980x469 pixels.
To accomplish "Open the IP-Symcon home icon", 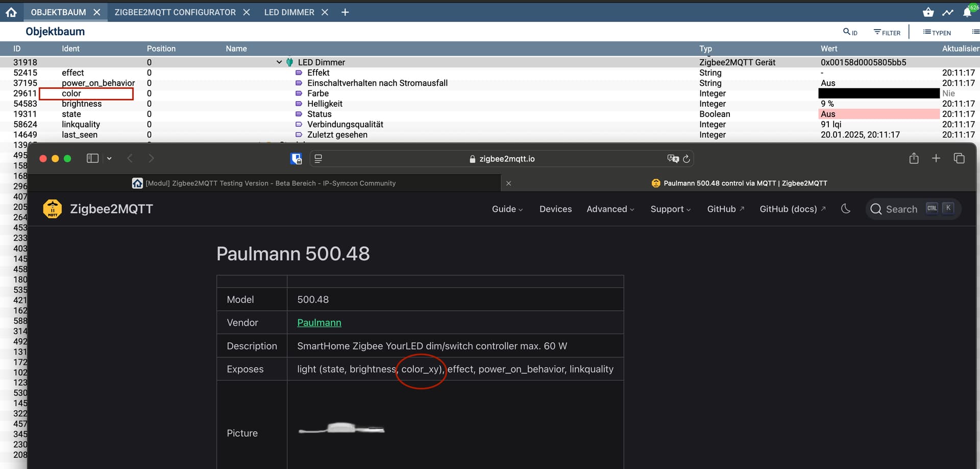I will click(11, 12).
